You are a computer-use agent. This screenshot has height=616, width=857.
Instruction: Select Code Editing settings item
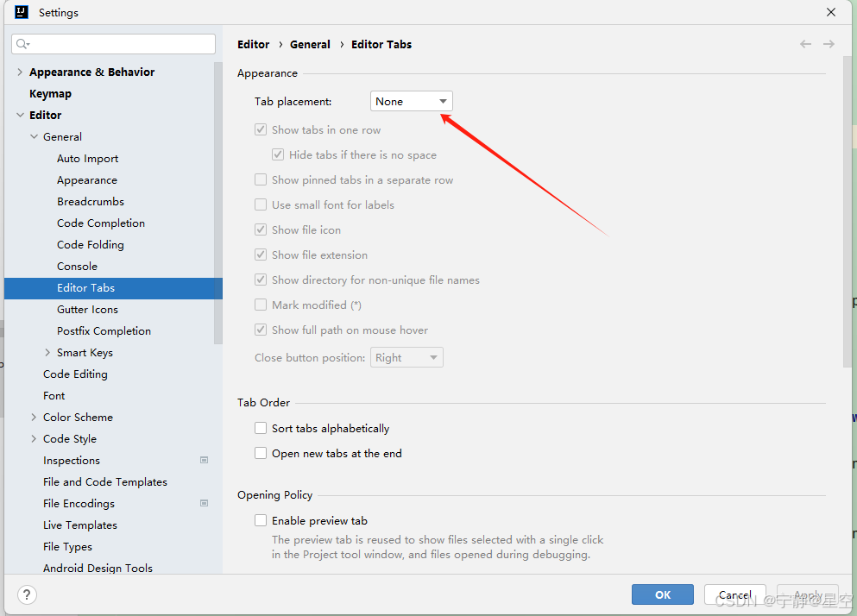tap(75, 374)
